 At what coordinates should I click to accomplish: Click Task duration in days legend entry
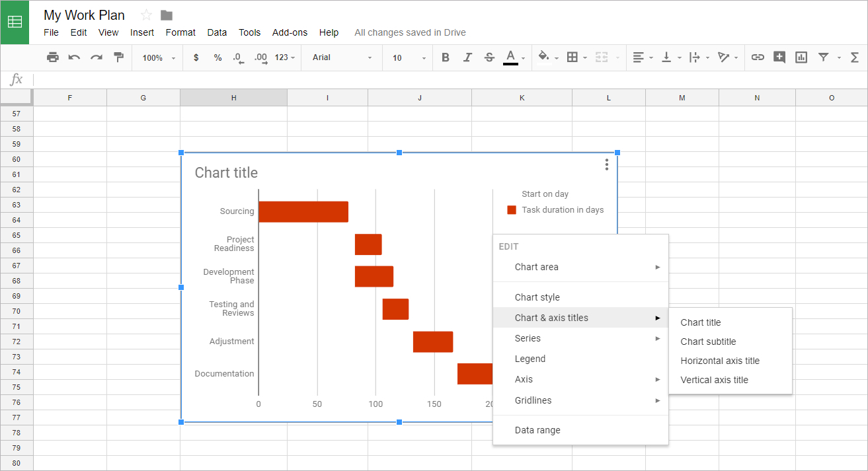[562, 210]
